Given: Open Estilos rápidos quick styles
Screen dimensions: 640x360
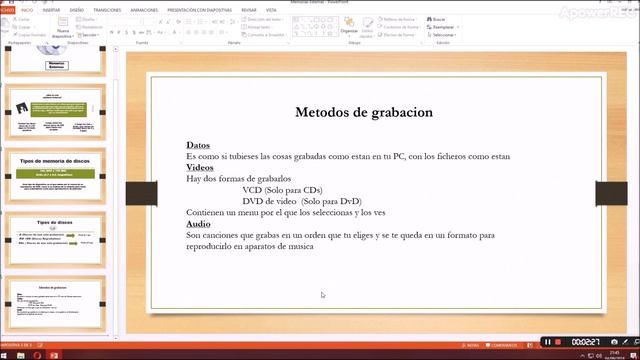Looking at the screenshot, I should [x=367, y=27].
